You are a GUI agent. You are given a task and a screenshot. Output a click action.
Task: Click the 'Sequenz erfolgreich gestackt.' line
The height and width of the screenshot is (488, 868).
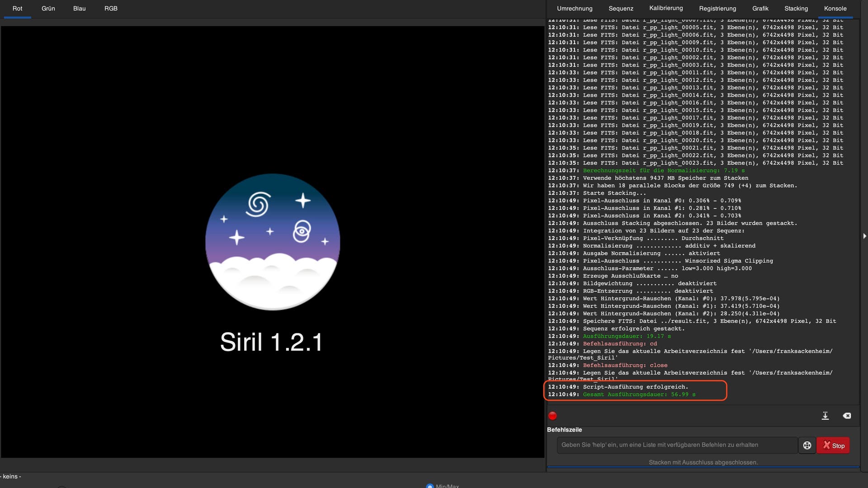point(616,328)
